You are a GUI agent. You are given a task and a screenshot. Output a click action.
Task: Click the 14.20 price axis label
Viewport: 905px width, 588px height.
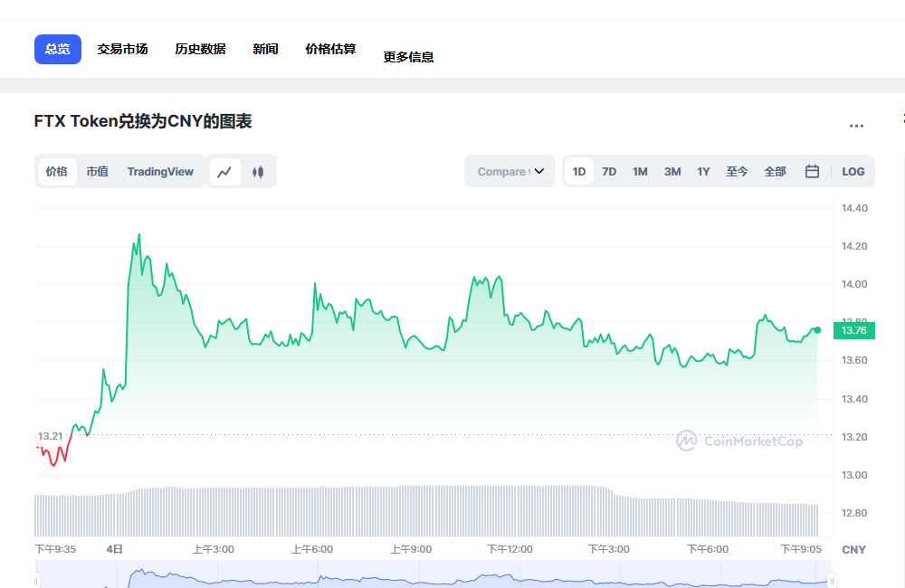[854, 246]
